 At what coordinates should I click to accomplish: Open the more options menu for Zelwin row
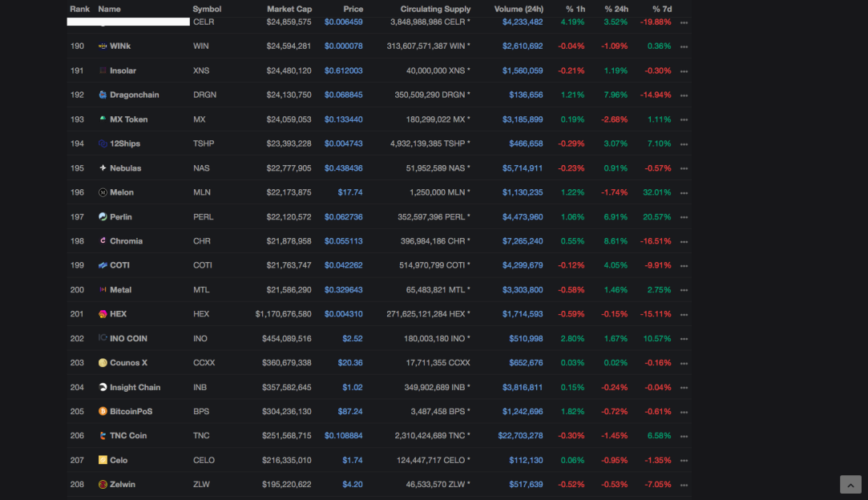tap(684, 485)
